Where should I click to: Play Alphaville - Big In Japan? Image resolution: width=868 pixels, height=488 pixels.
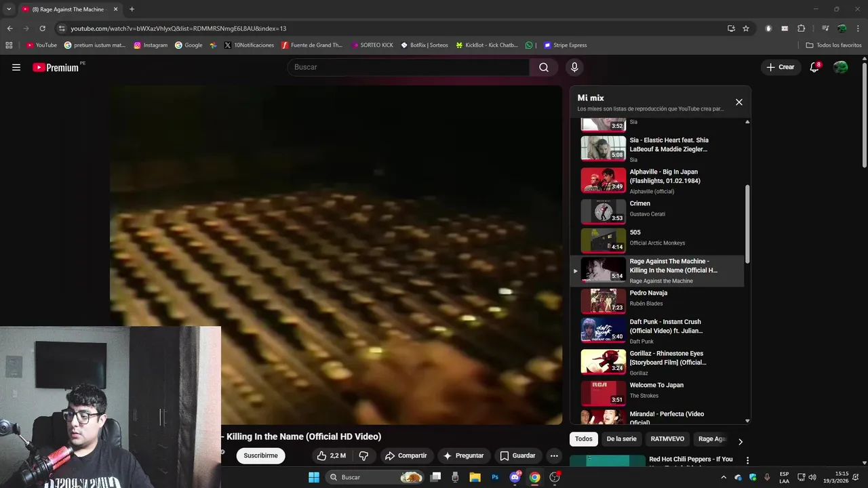click(x=658, y=180)
